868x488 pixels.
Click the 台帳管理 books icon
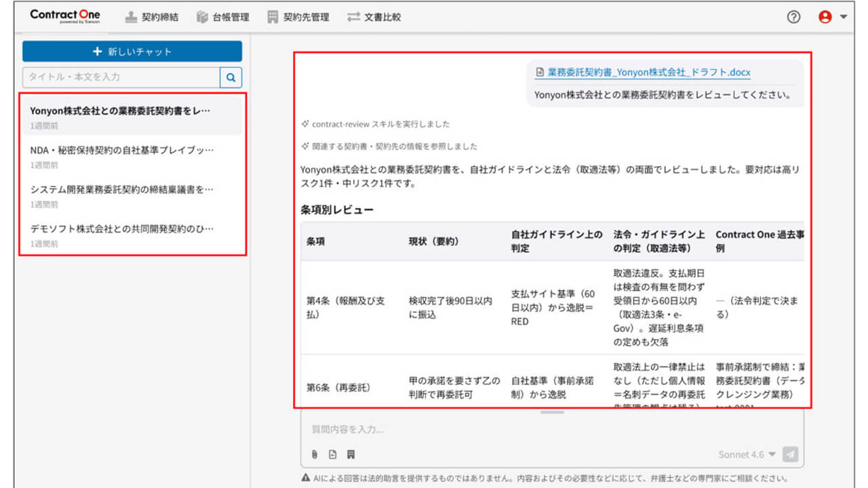(202, 17)
